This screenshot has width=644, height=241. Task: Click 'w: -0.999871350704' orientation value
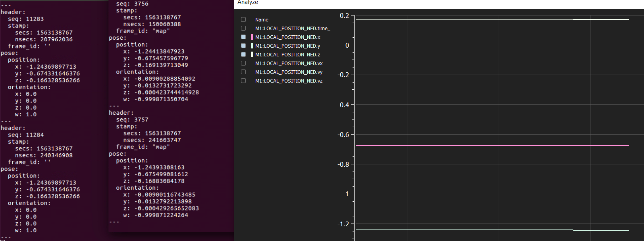(156, 99)
